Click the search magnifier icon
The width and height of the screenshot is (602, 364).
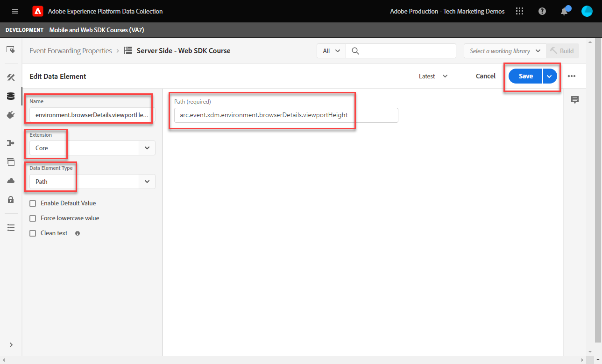tap(355, 51)
